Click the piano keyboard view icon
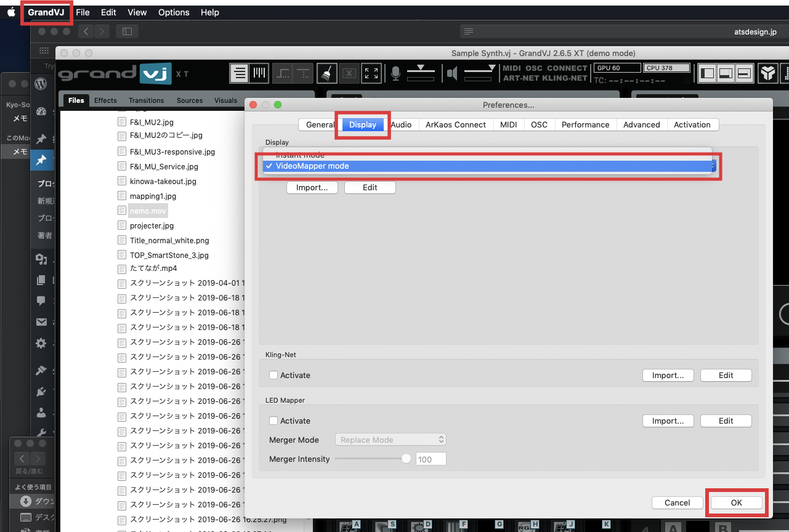789x532 pixels. pyautogui.click(x=259, y=73)
